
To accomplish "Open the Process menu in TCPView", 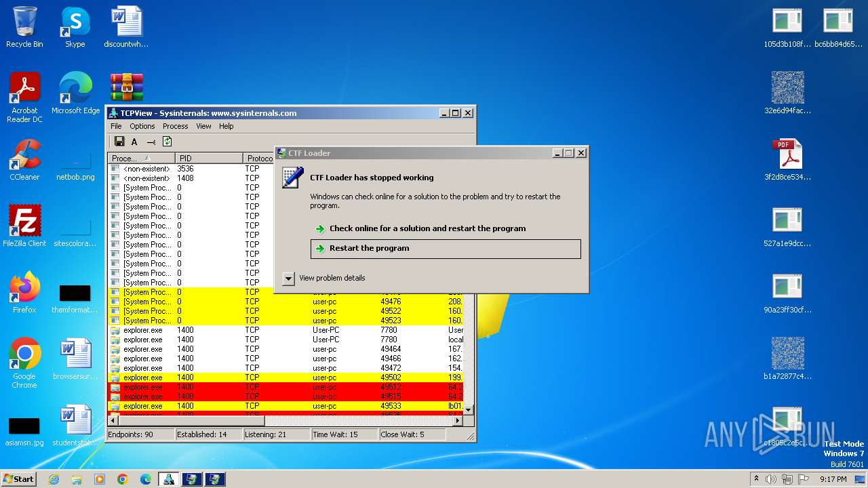I will point(175,126).
